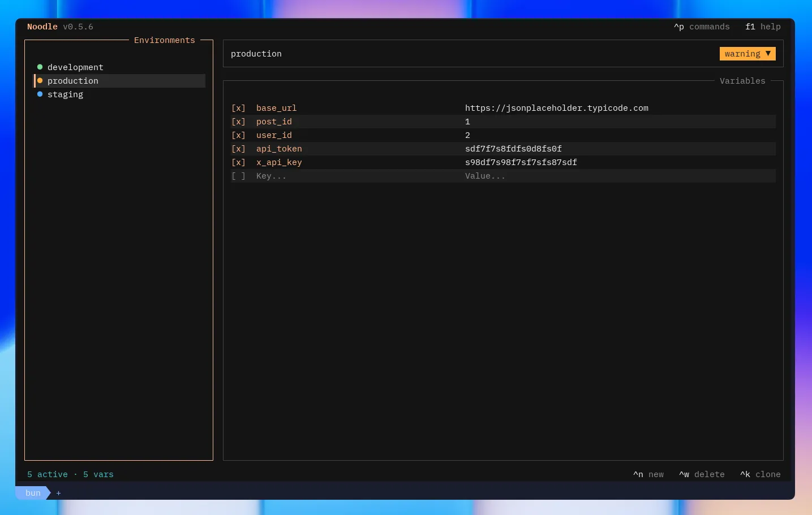Click the Noodle v0.5.6 title

60,27
